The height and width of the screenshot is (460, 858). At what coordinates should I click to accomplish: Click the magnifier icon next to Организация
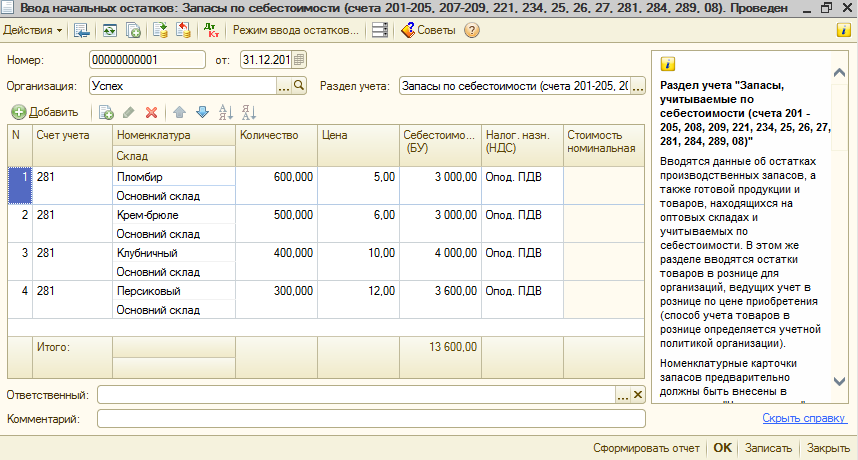pyautogui.click(x=299, y=86)
